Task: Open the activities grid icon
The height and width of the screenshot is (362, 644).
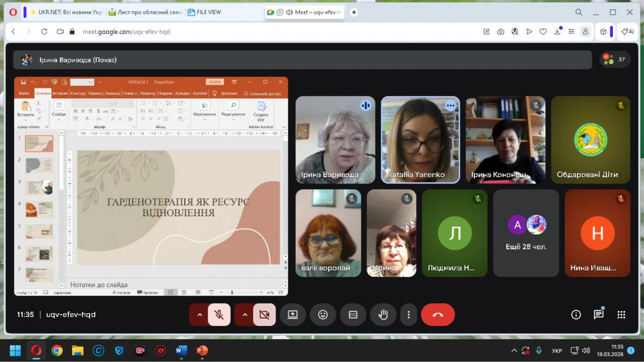Action: point(621,315)
